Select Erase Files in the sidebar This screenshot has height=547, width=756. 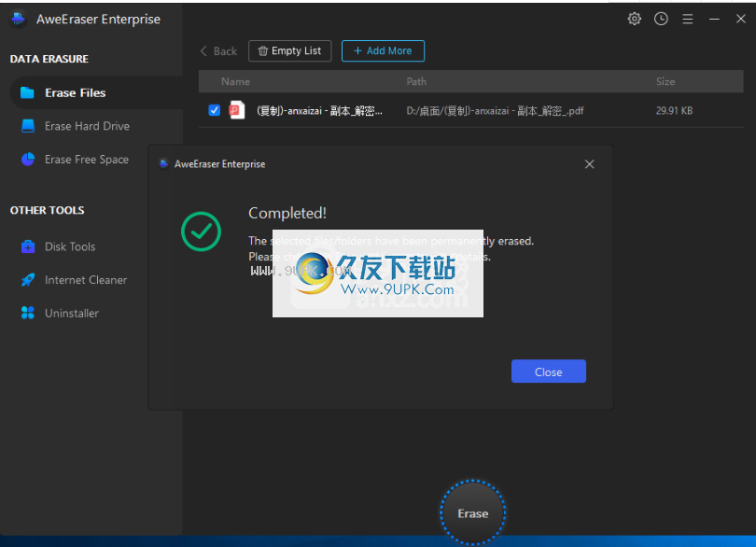coord(96,92)
